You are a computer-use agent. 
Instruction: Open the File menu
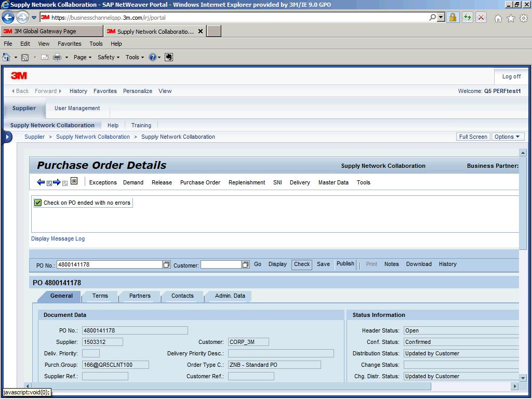point(8,44)
